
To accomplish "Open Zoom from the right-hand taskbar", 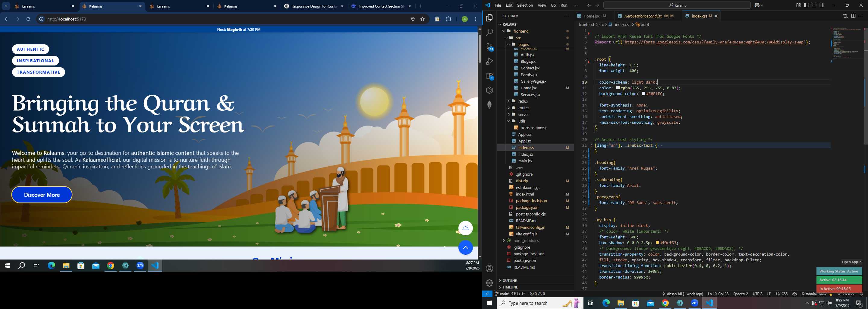I will pos(695,303).
